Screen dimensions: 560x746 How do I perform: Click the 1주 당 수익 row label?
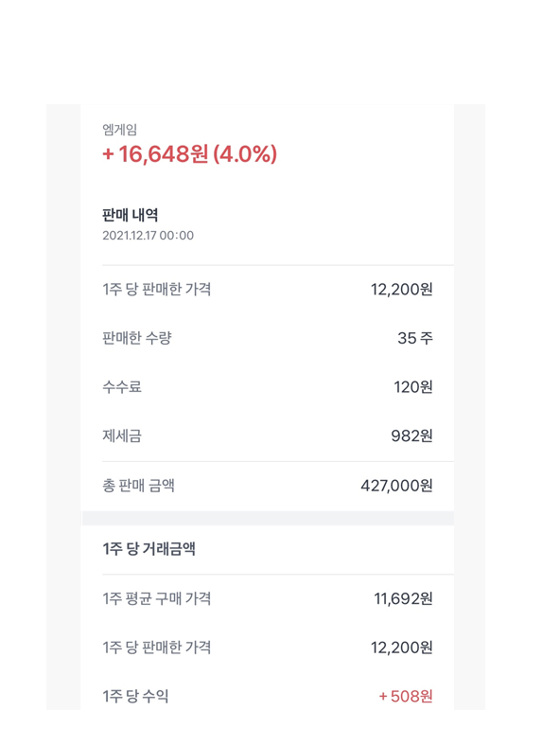click(x=135, y=697)
